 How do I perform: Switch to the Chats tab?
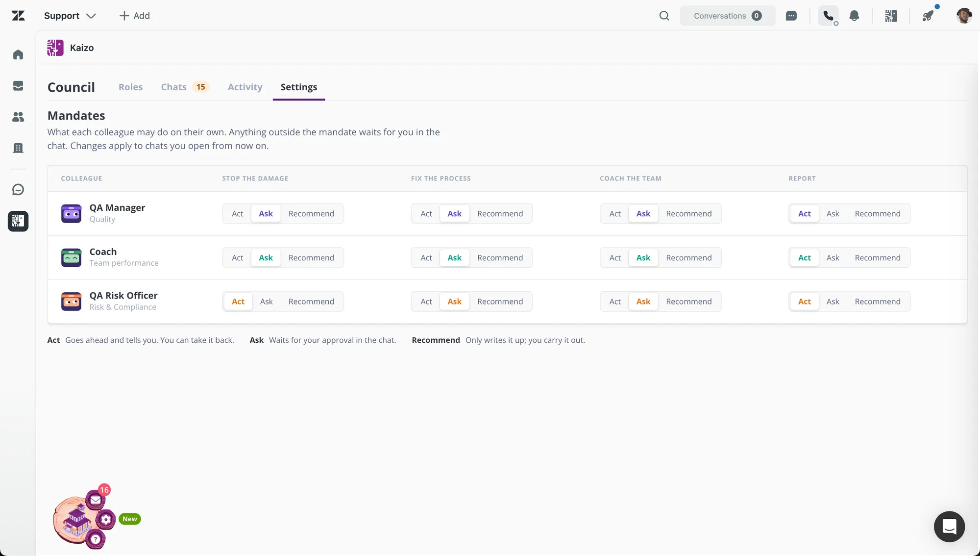point(185,87)
